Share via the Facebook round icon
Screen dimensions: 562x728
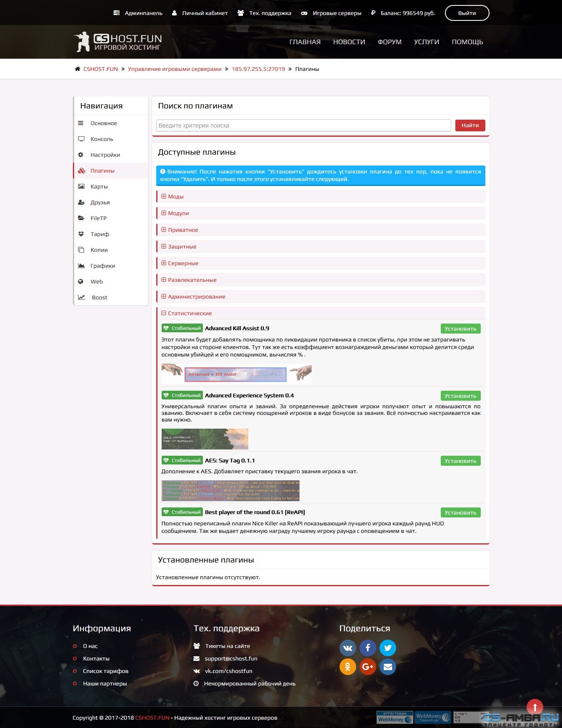pyautogui.click(x=368, y=648)
